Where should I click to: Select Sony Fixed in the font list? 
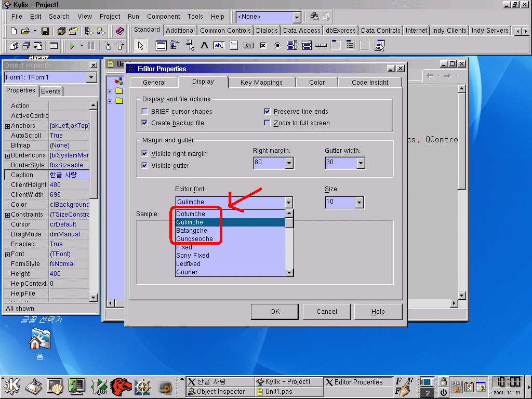click(230, 256)
